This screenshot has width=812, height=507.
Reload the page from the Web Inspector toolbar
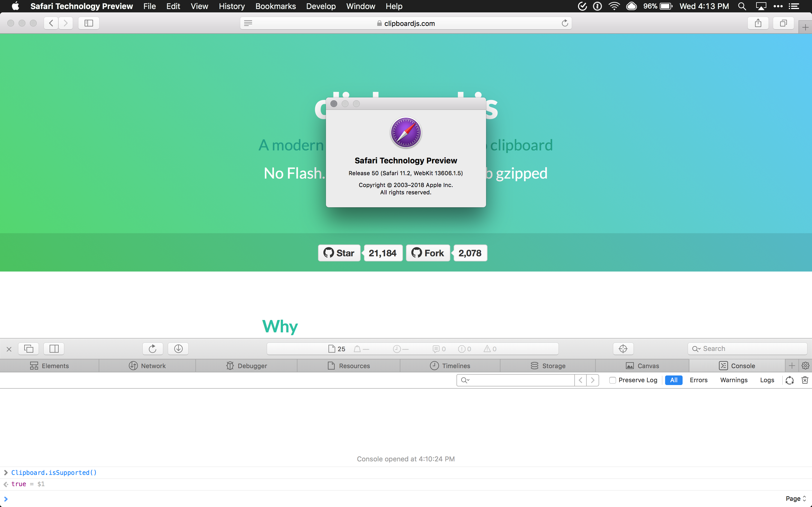pos(152,349)
